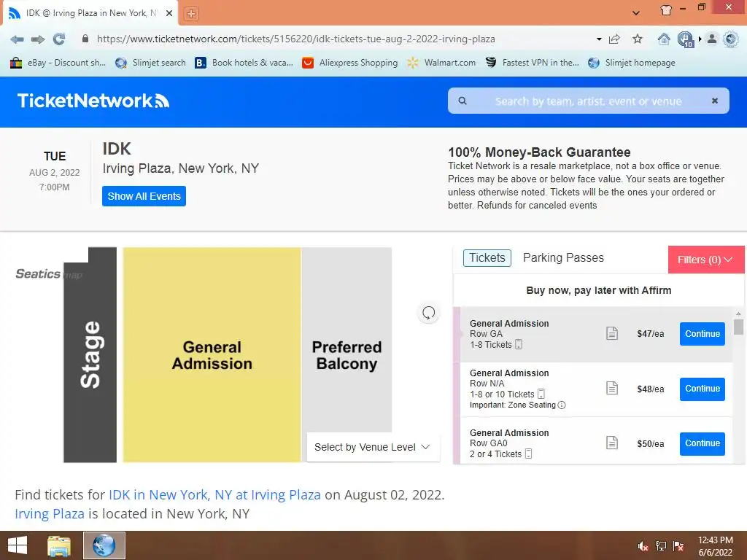Click Buy now, pay later with Affirm
This screenshot has width=747, height=560.
click(598, 290)
